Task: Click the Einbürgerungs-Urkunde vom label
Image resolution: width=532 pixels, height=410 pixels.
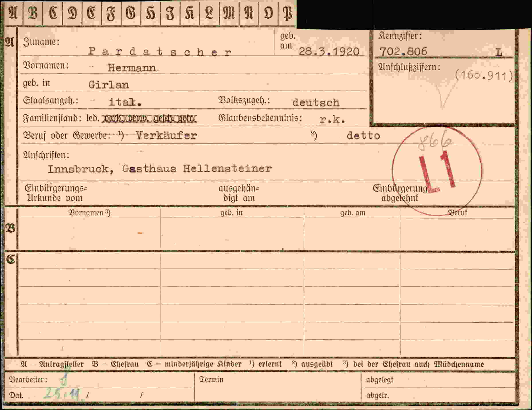Action: [56, 193]
